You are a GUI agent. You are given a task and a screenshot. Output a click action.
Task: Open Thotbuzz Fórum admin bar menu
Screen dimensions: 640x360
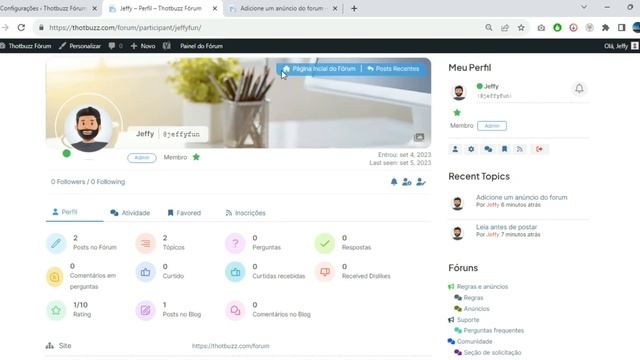click(26, 46)
